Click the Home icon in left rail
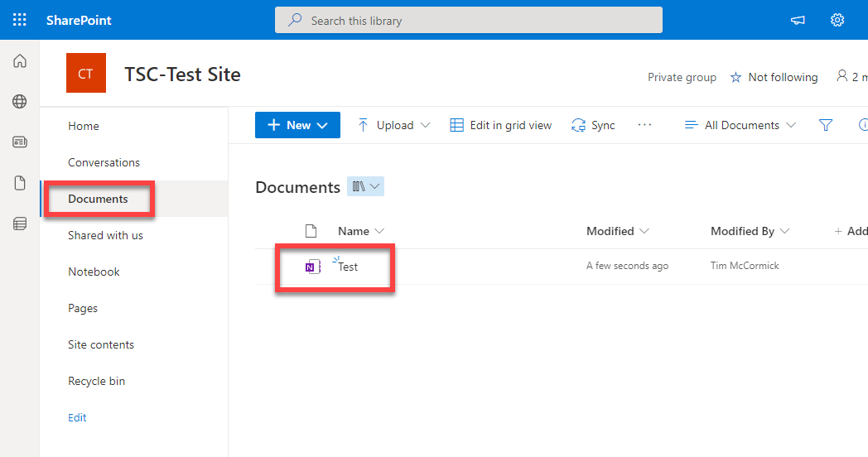The width and height of the screenshot is (868, 457). tap(20, 61)
